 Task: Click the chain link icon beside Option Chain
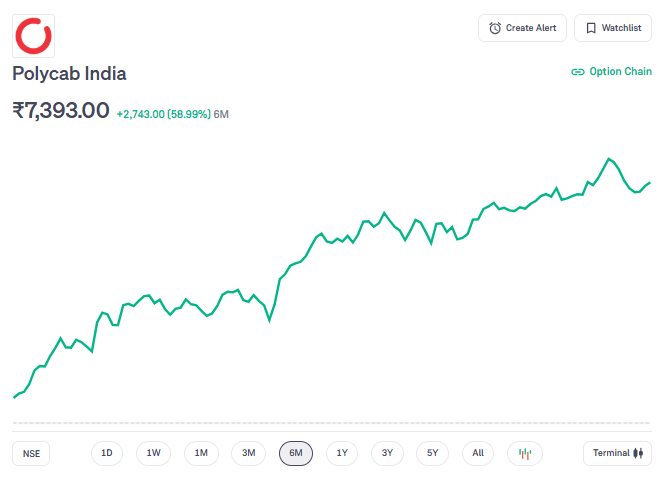pos(577,72)
